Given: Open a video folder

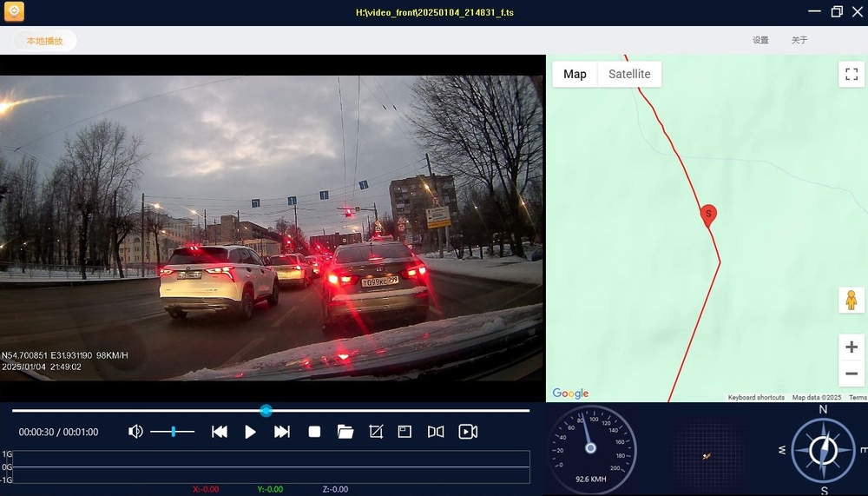Looking at the screenshot, I should tap(345, 432).
